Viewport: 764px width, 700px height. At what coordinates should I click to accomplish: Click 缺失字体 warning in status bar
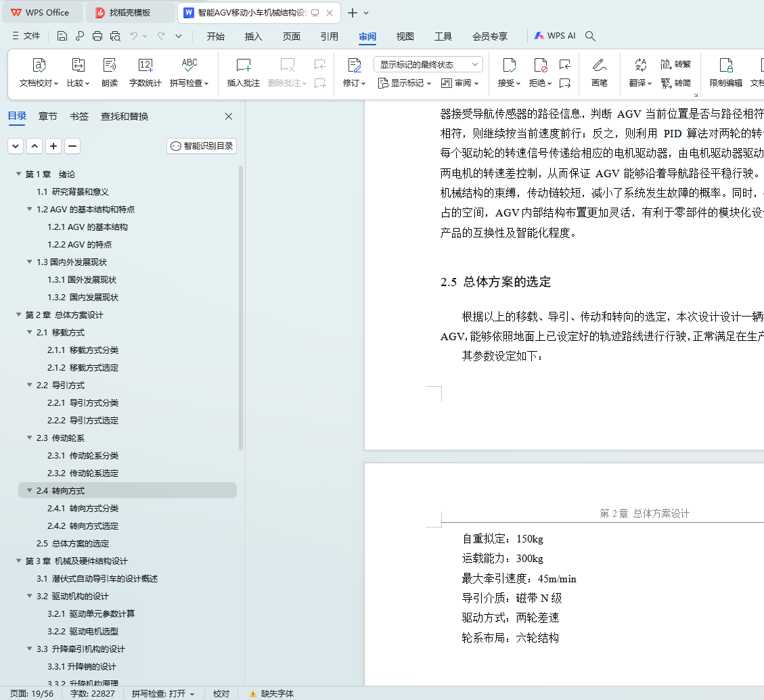point(271,694)
